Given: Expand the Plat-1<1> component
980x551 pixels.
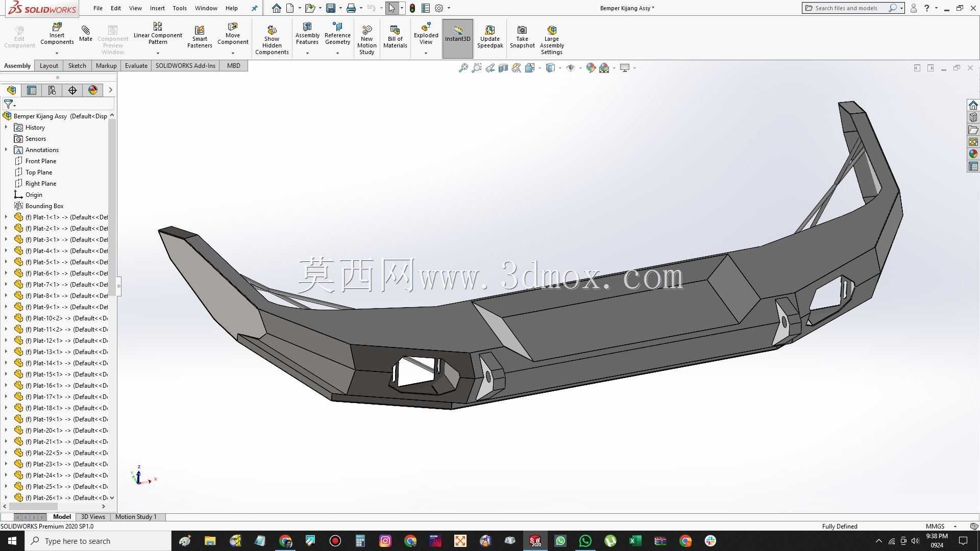Looking at the screenshot, I should click(x=6, y=217).
